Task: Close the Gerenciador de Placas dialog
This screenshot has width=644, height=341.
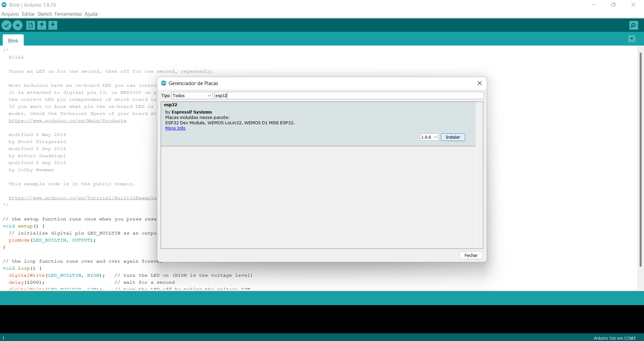Action: (x=479, y=83)
